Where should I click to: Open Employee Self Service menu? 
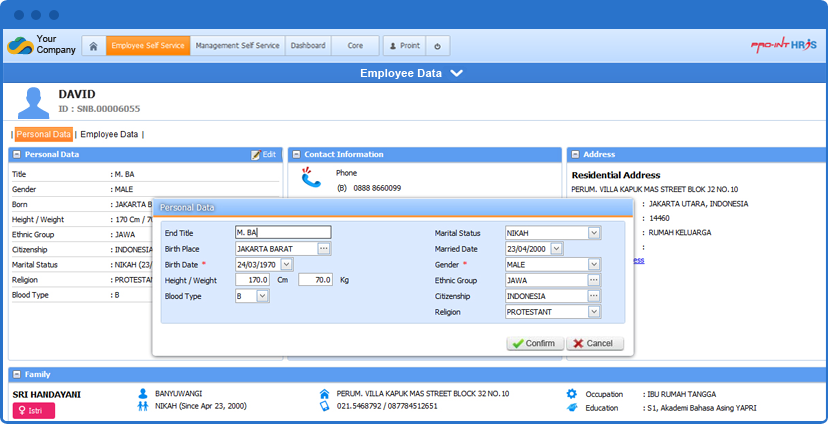coord(148,46)
